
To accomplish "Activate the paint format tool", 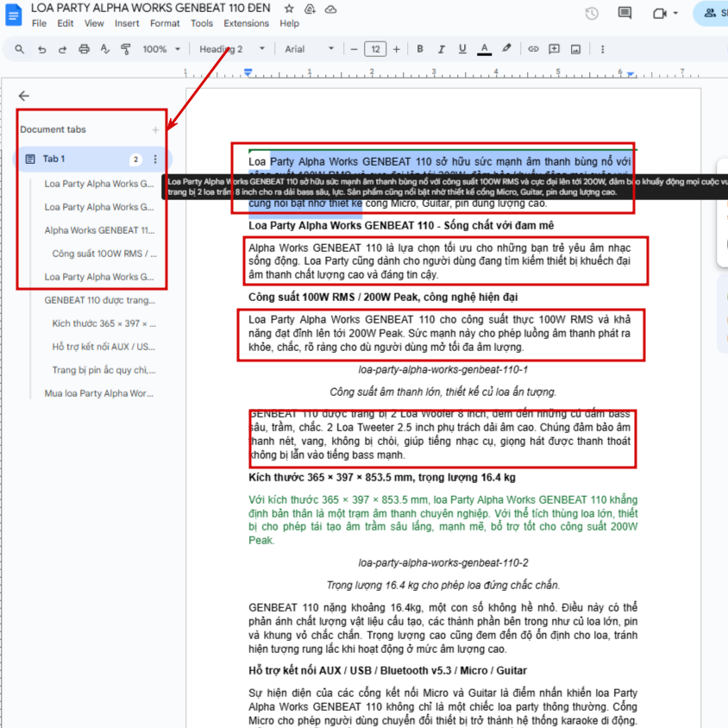I will (126, 49).
